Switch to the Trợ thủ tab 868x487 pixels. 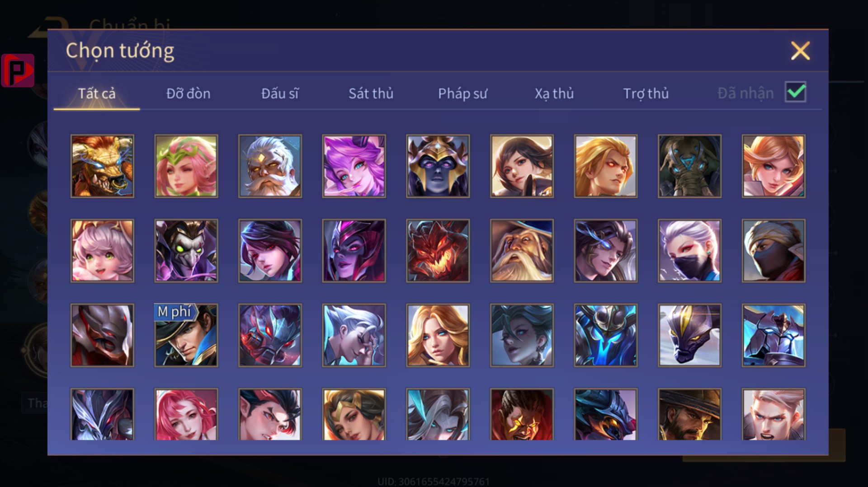pyautogui.click(x=646, y=94)
